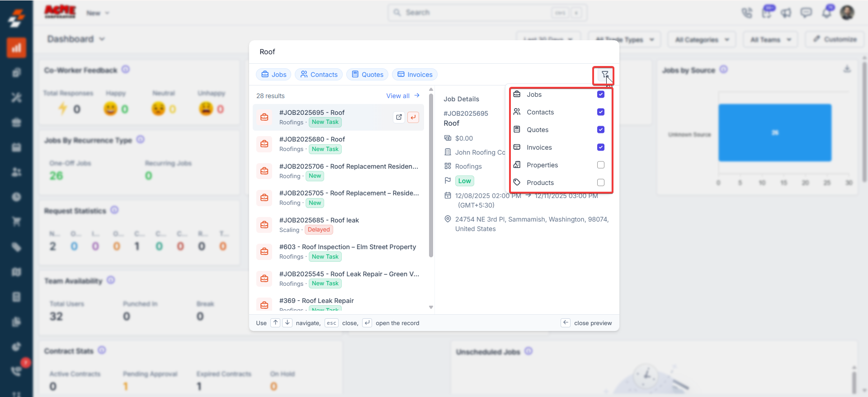This screenshot has height=397, width=868.
Task: Open the notifications bell icon
Action: pyautogui.click(x=827, y=13)
